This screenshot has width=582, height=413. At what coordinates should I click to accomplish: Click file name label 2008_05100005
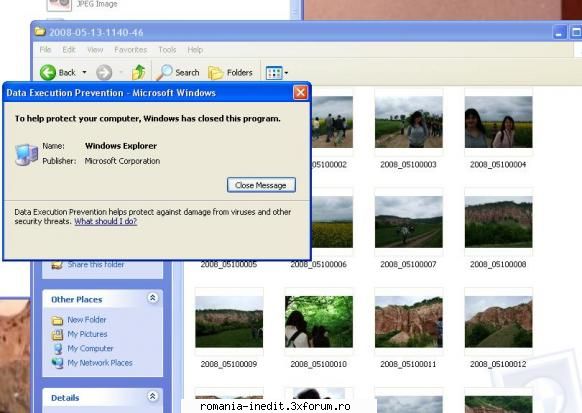point(229,265)
